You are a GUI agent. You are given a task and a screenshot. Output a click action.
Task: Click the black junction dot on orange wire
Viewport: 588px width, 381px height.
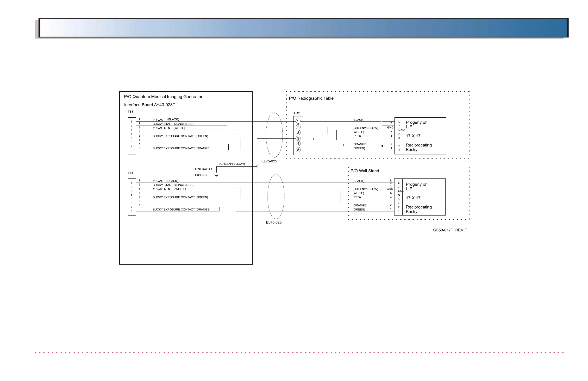(x=382, y=146)
